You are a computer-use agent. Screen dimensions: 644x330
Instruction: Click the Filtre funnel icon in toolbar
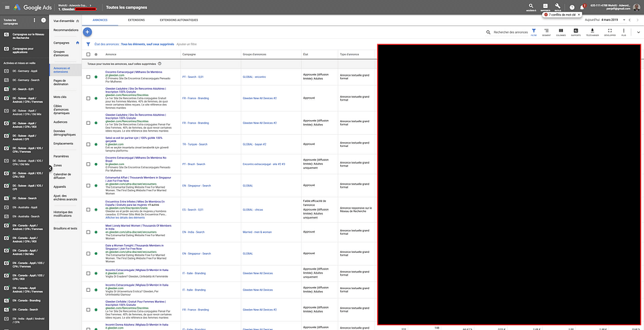(533, 32)
